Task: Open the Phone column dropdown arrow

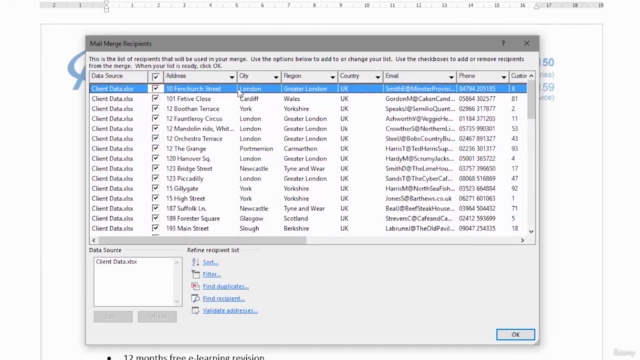Action: [x=504, y=77]
